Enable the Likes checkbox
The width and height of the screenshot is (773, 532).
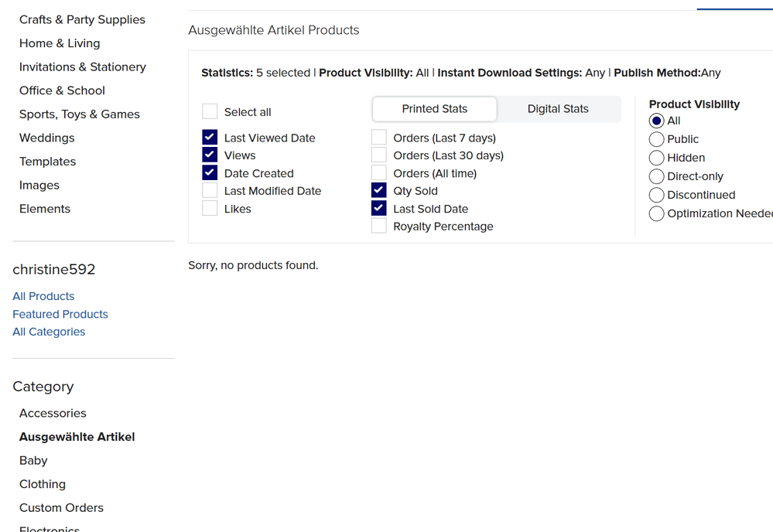[210, 209]
